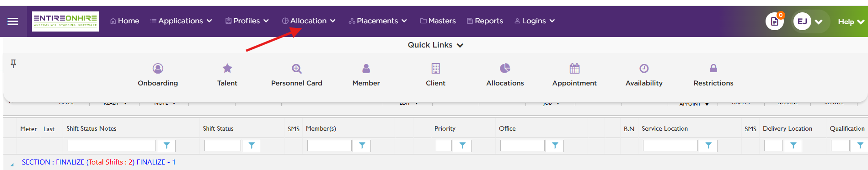The height and width of the screenshot is (170, 868).
Task: Open the Appointment calendar icon
Action: [x=574, y=69]
